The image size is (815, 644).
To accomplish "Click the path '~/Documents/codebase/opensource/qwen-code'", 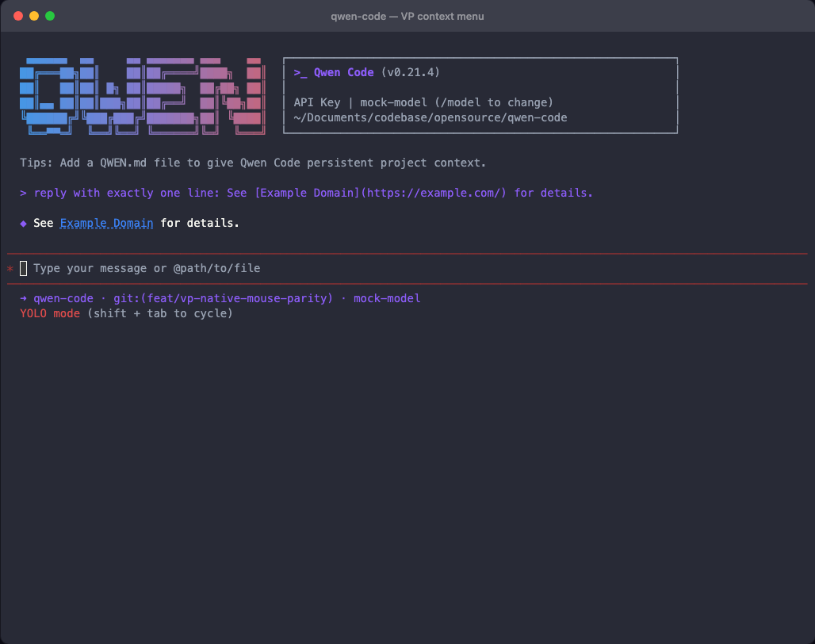I will tap(430, 117).
